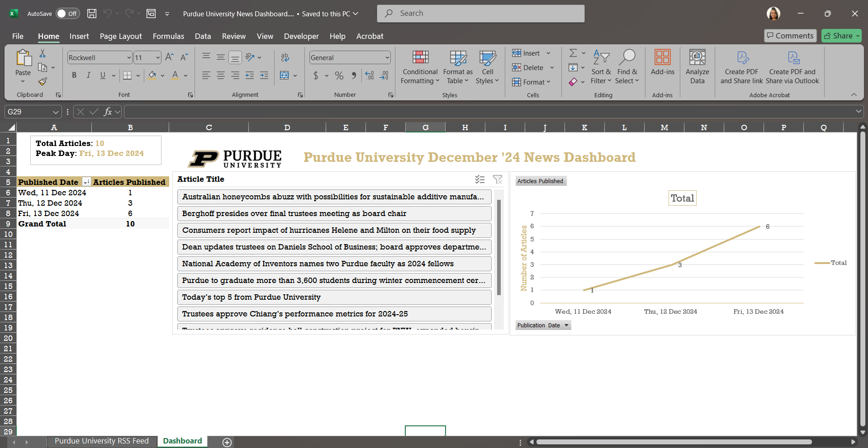The width and height of the screenshot is (868, 448).
Task: Switch to the Page Layout tab
Action: (x=121, y=36)
